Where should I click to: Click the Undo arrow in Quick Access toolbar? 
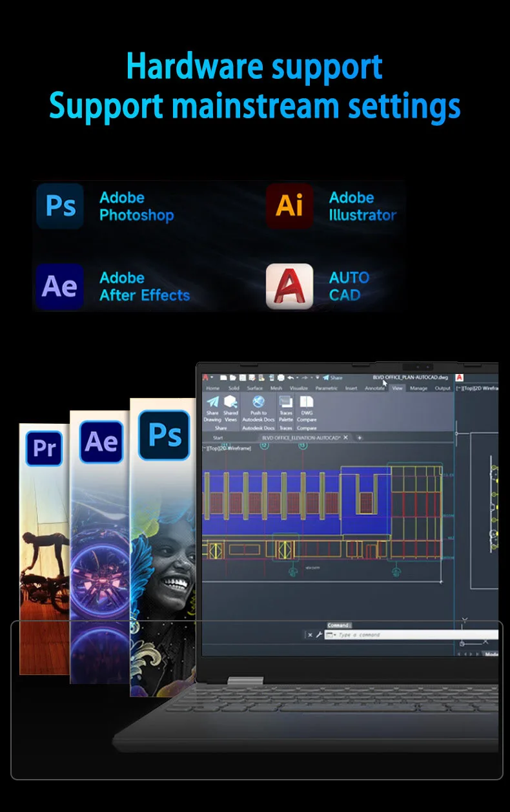pos(291,377)
